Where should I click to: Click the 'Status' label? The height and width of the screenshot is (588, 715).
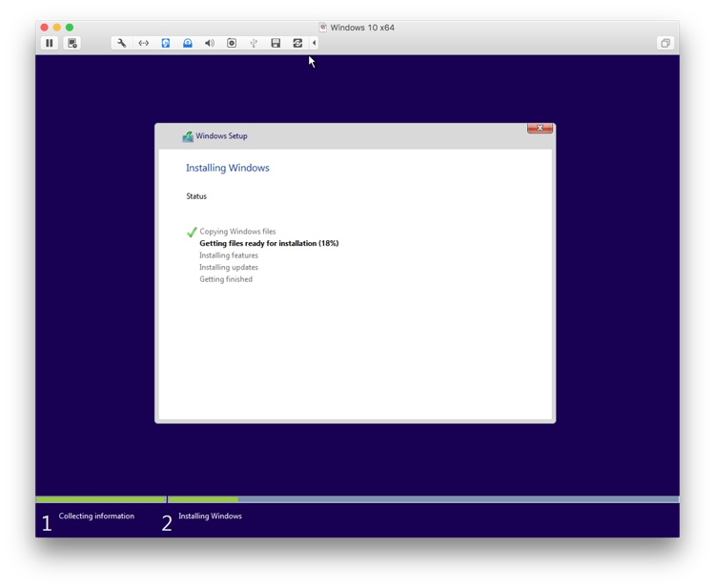click(196, 196)
